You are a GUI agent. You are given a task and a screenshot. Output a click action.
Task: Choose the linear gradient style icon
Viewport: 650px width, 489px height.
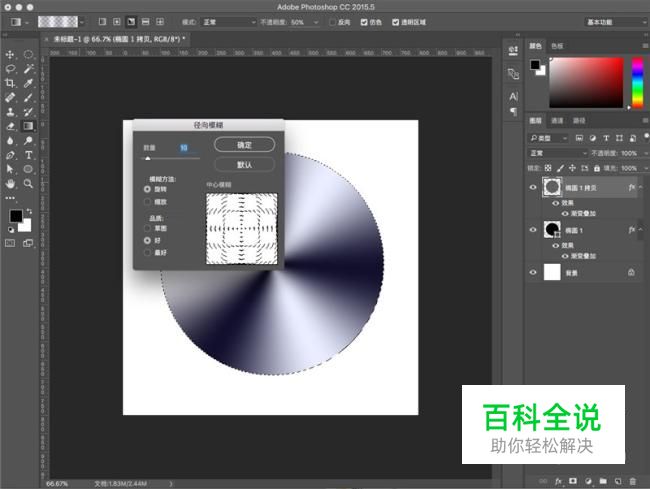coord(102,22)
